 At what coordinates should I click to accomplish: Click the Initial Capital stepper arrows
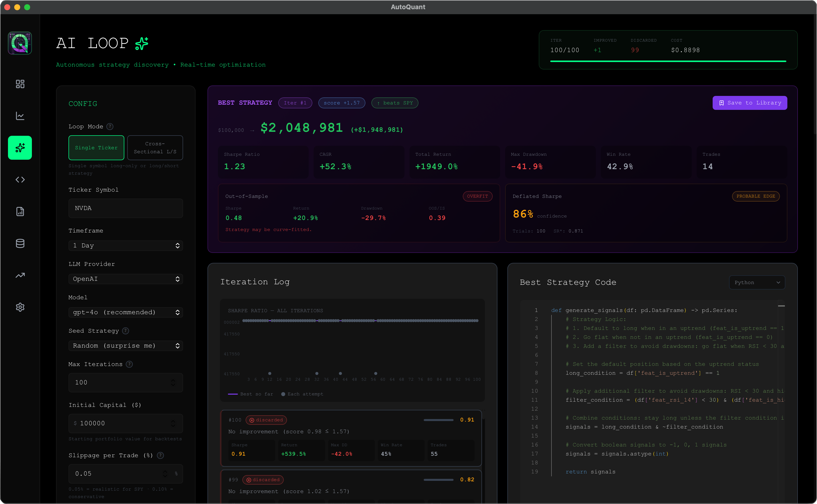click(x=173, y=423)
